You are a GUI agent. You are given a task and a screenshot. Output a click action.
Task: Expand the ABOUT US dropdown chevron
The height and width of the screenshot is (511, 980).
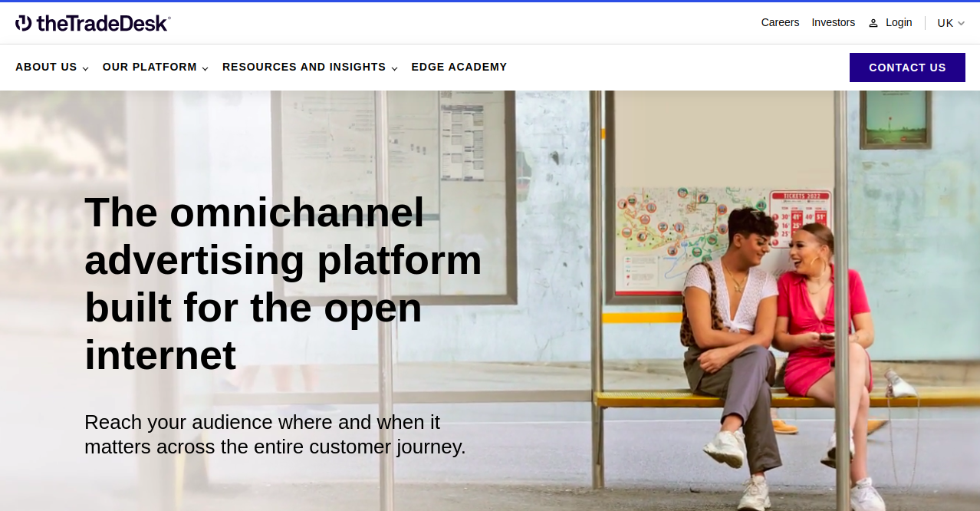click(86, 68)
